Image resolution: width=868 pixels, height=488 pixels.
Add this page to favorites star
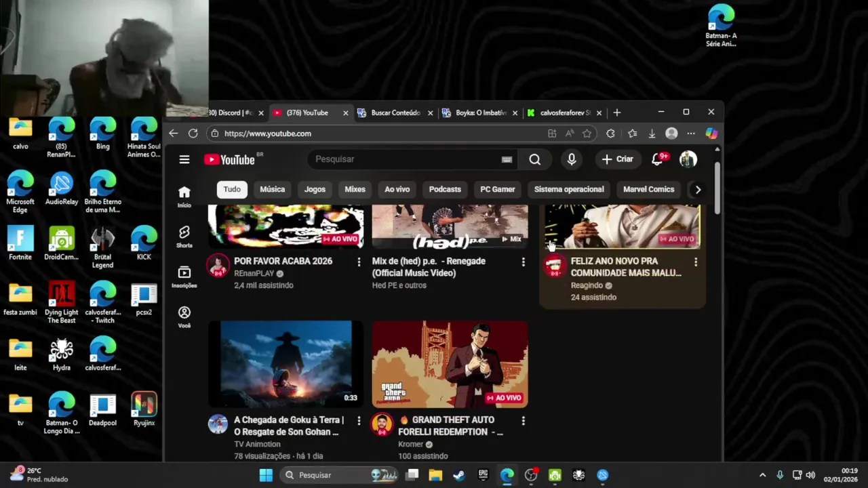coord(587,134)
